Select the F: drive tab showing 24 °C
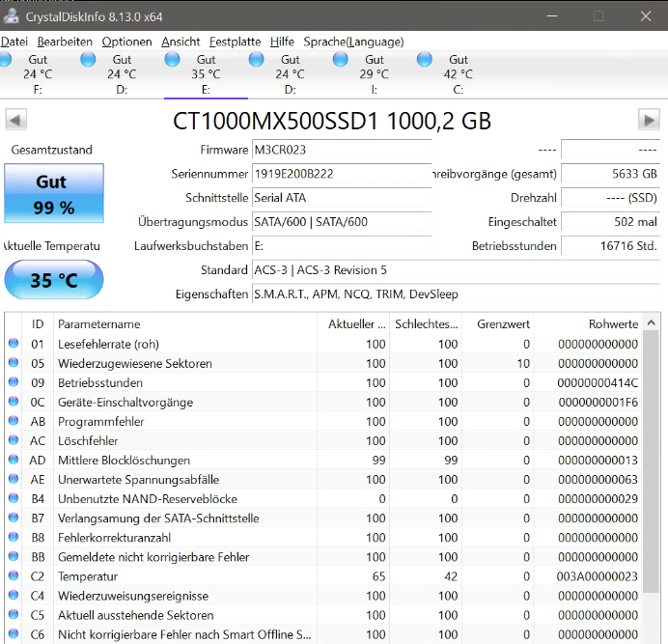668x644 pixels. point(38,74)
